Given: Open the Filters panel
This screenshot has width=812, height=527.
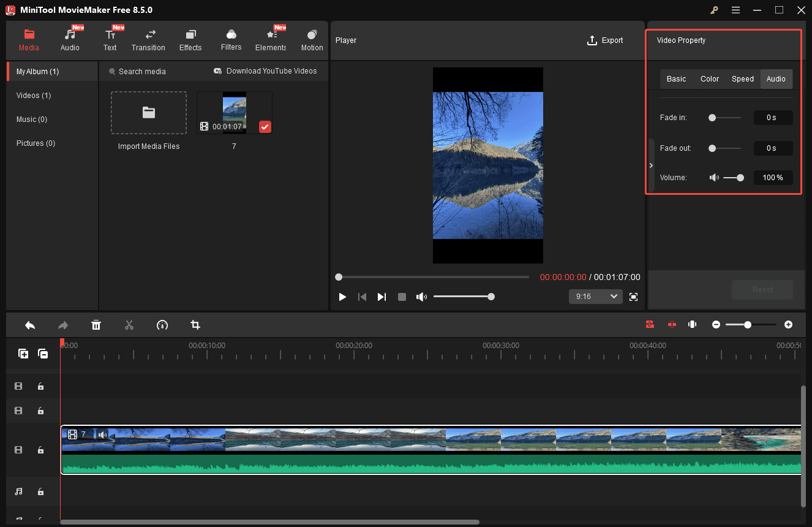Looking at the screenshot, I should coord(231,40).
